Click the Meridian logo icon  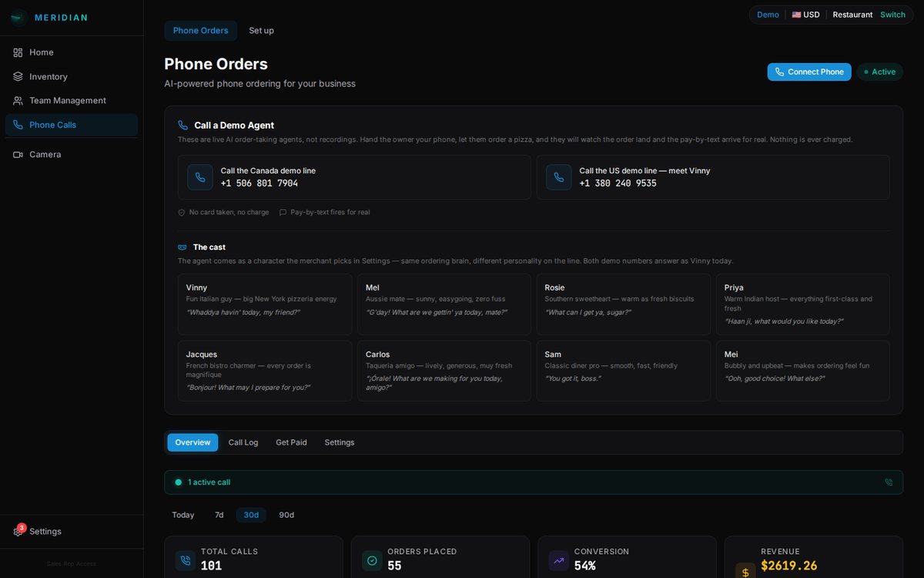tap(18, 18)
